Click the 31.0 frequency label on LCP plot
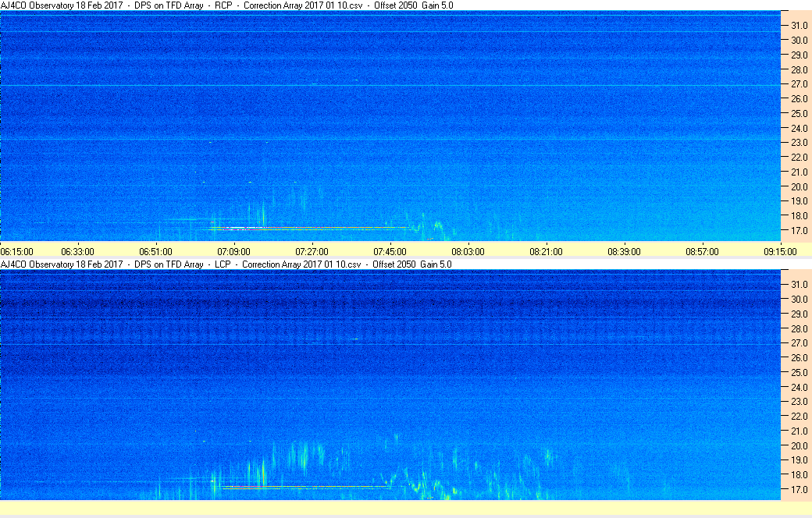This screenshot has width=812, height=518. pos(799,285)
